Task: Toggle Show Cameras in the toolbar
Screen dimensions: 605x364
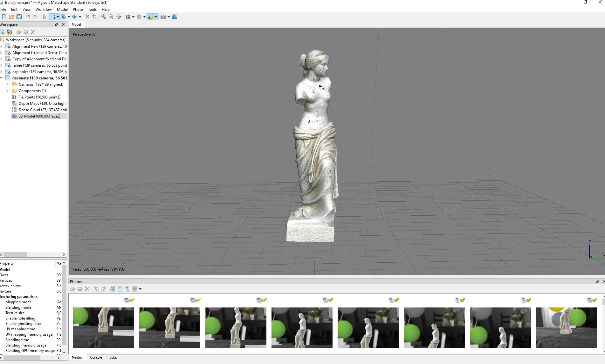Action: tap(163, 17)
